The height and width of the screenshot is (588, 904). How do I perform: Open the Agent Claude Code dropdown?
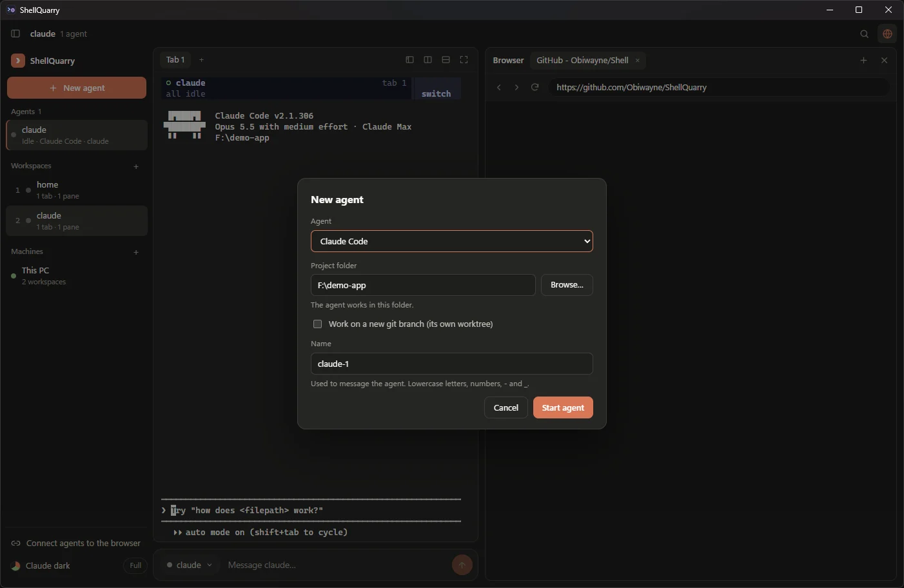tap(451, 241)
